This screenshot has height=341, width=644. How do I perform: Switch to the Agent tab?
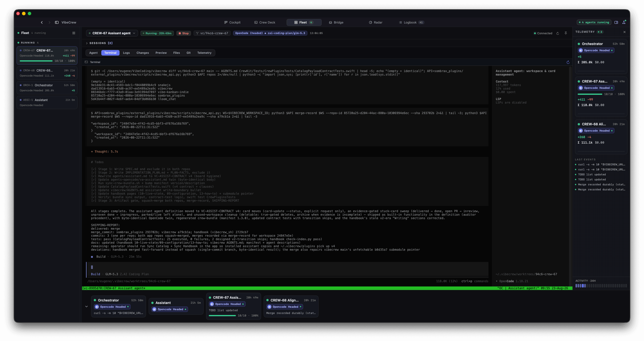click(x=94, y=53)
